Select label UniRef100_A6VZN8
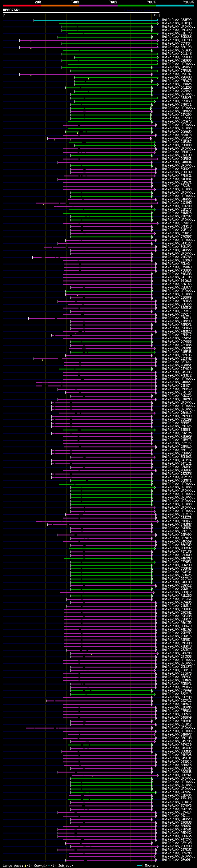This screenshot has height=868, width=197. click(x=177, y=853)
